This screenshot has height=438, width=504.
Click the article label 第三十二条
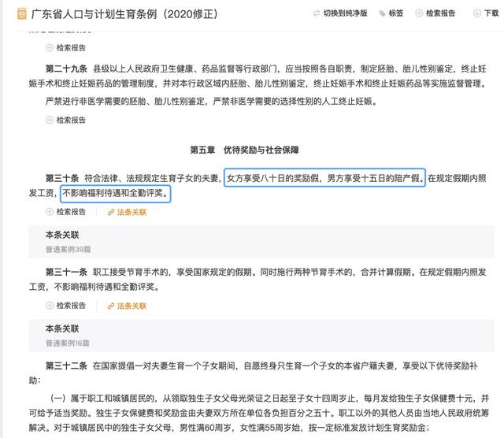(66, 366)
